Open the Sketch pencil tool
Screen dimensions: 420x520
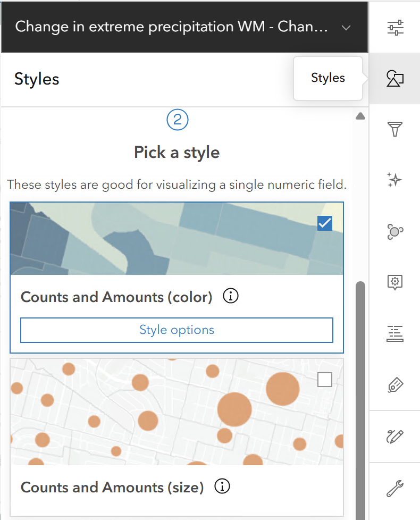395,437
